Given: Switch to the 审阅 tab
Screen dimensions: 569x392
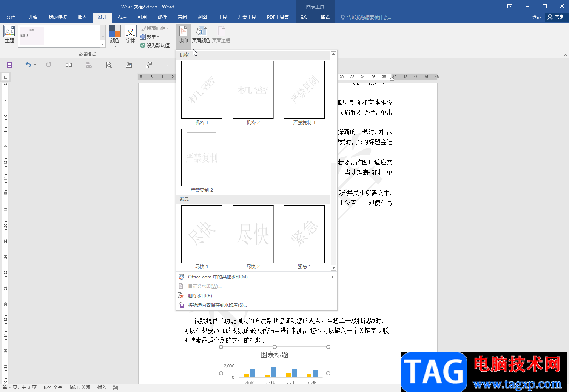Looking at the screenshot, I should pos(182,17).
